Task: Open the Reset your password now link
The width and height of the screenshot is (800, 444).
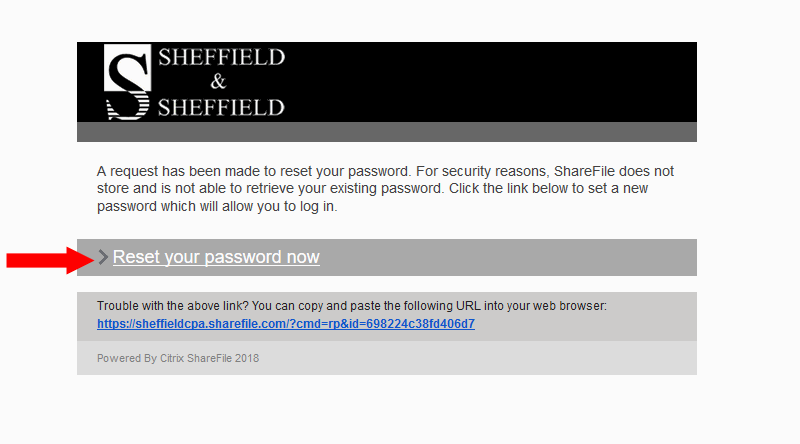Action: (216, 257)
